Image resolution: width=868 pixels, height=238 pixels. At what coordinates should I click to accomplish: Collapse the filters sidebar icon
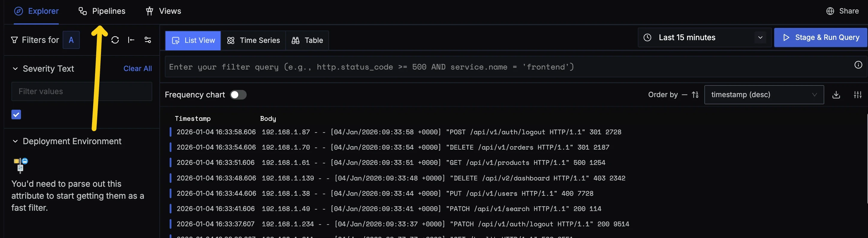coord(131,40)
